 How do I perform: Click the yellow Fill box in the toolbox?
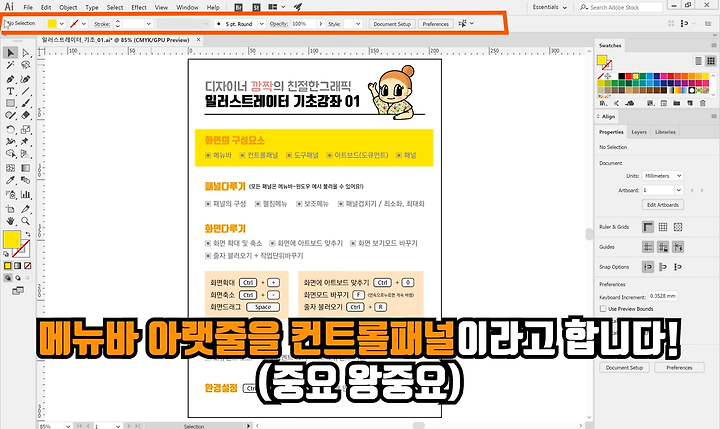pyautogui.click(x=11, y=239)
